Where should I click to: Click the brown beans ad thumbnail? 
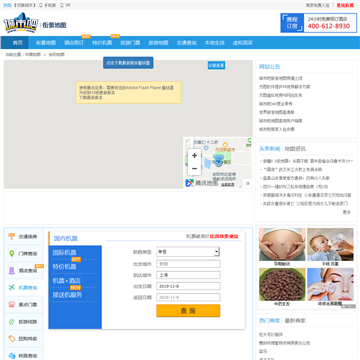coord(282,284)
